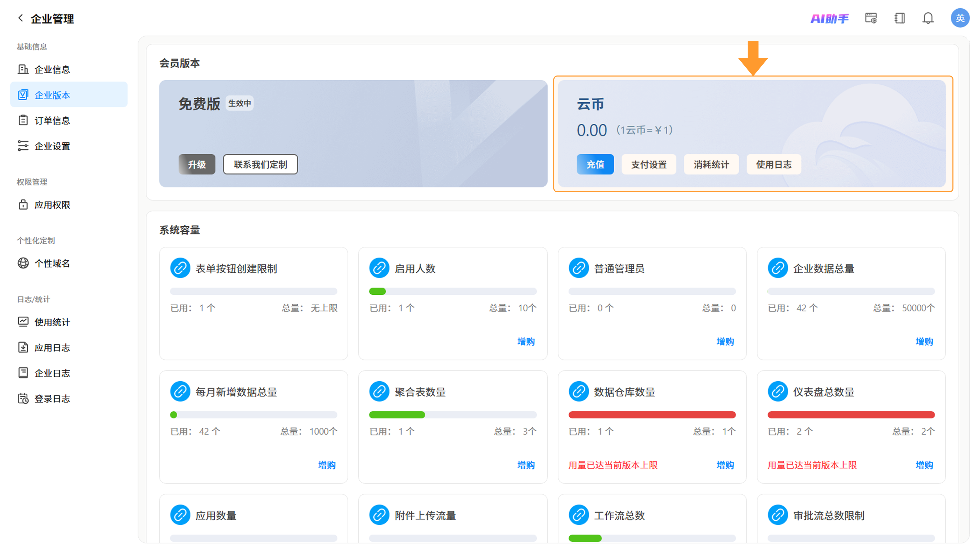Viewport: 980px width, 551px height.
Task: Click the 应用日志 download-file icon
Action: pos(23,347)
